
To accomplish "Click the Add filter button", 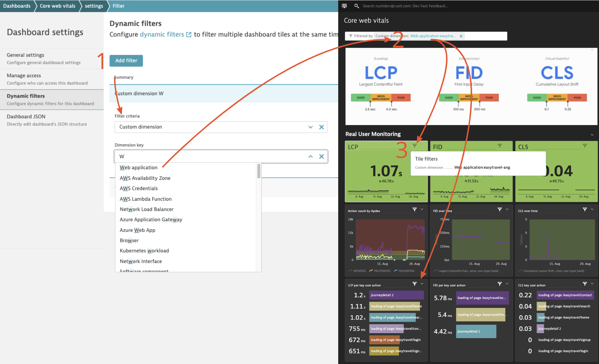I will 126,61.
